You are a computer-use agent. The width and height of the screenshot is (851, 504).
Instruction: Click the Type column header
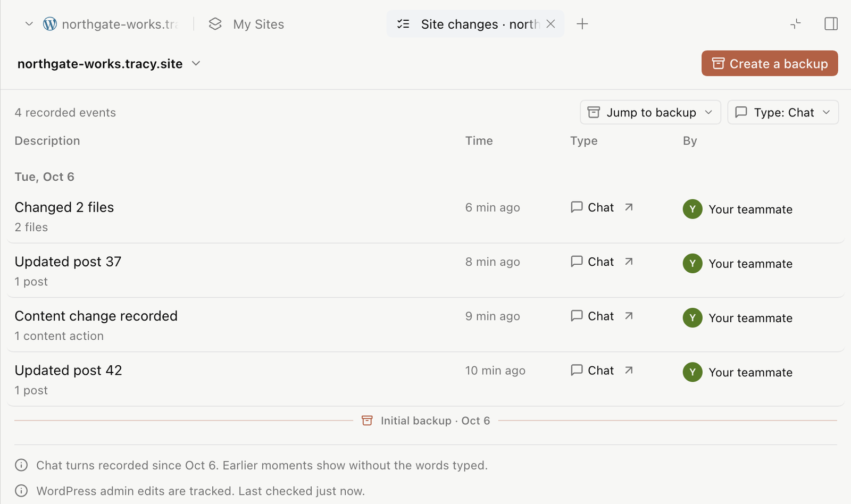584,141
